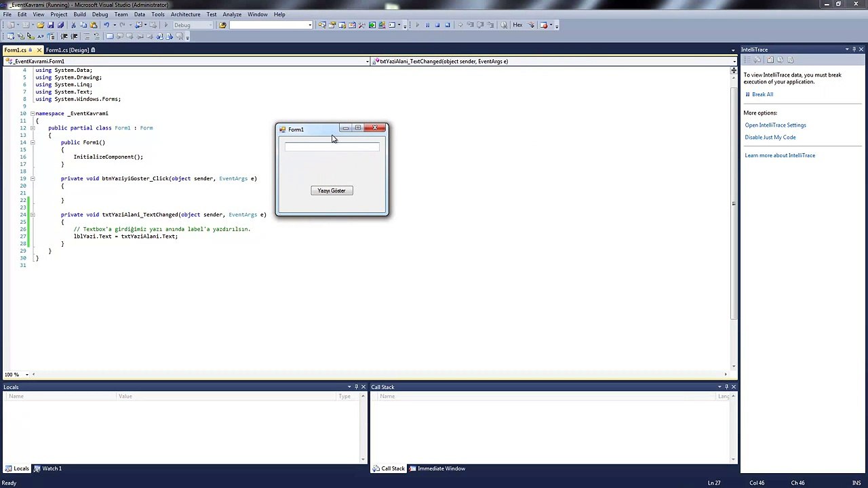Viewport: 868px width, 488px height.
Task: Click the lblYazi.Text assignment code line
Action: tap(125, 236)
